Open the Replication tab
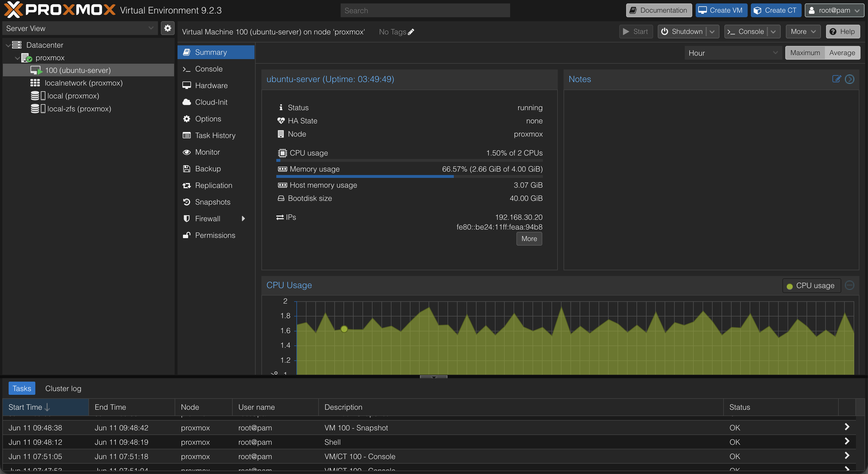868x474 pixels. coord(216,185)
